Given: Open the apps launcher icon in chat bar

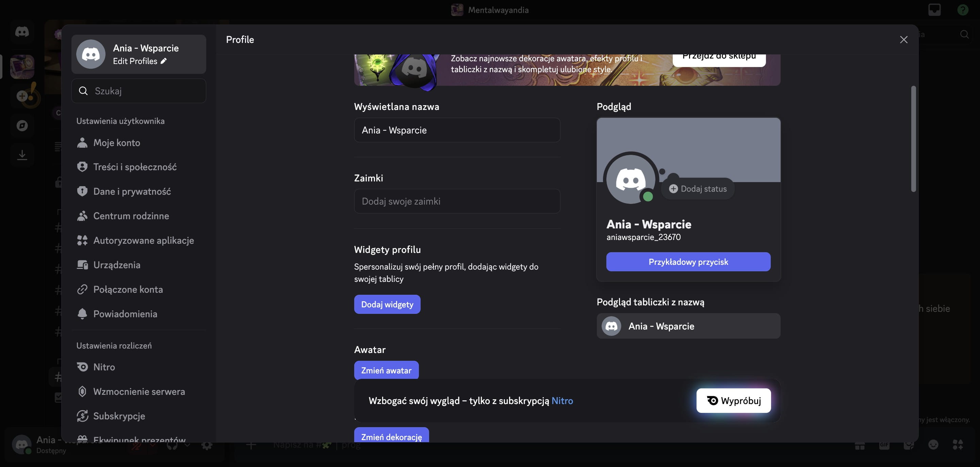Looking at the screenshot, I should [958, 445].
